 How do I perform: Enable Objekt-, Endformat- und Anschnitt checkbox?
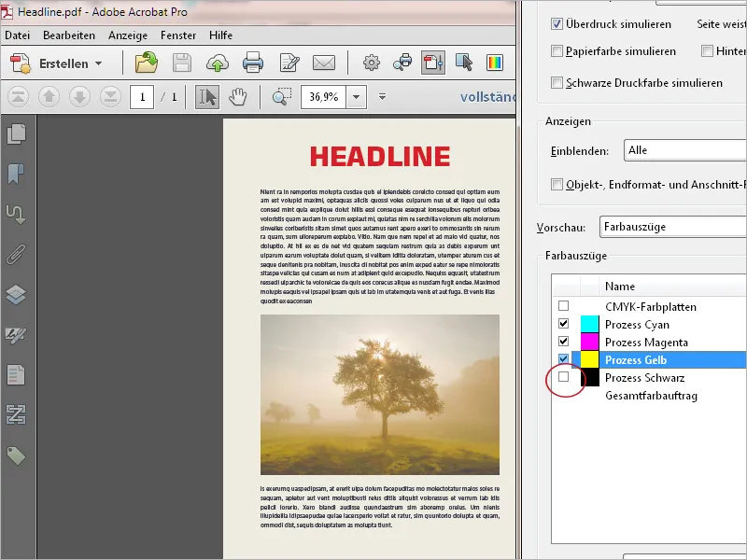point(557,184)
